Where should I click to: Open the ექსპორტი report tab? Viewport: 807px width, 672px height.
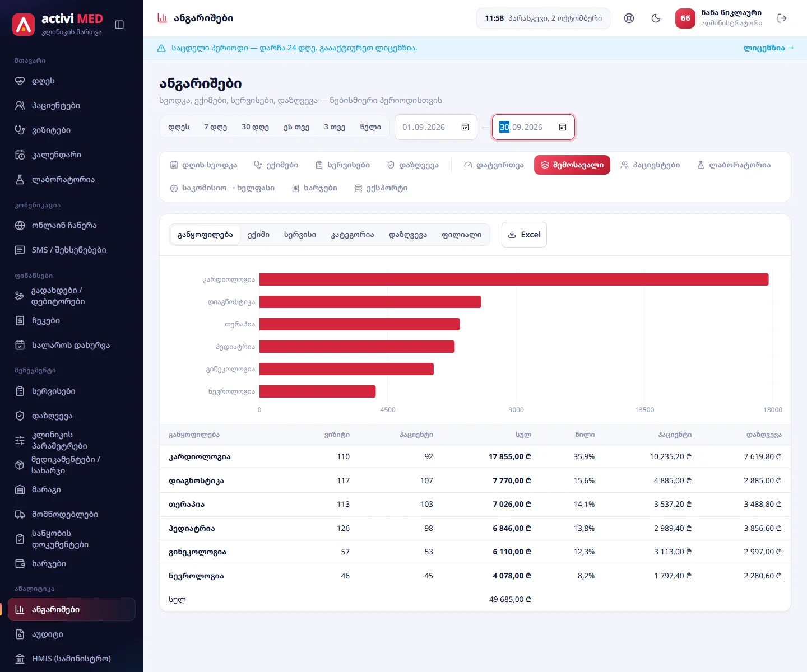(381, 188)
